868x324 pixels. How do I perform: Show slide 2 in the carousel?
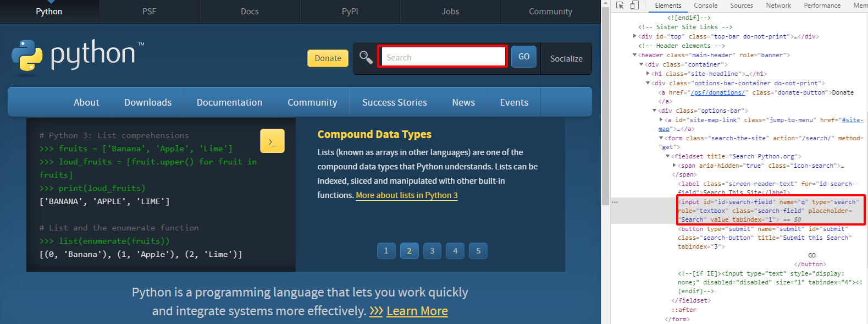pyautogui.click(x=409, y=251)
